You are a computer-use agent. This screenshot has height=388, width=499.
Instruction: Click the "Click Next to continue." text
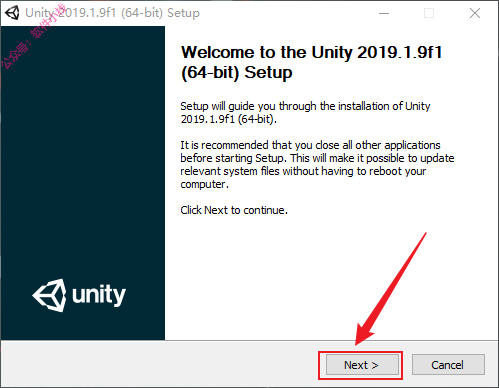234,210
